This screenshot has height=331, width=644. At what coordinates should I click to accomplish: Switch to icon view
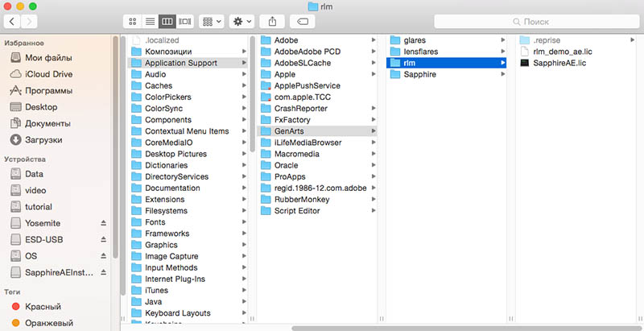click(132, 22)
